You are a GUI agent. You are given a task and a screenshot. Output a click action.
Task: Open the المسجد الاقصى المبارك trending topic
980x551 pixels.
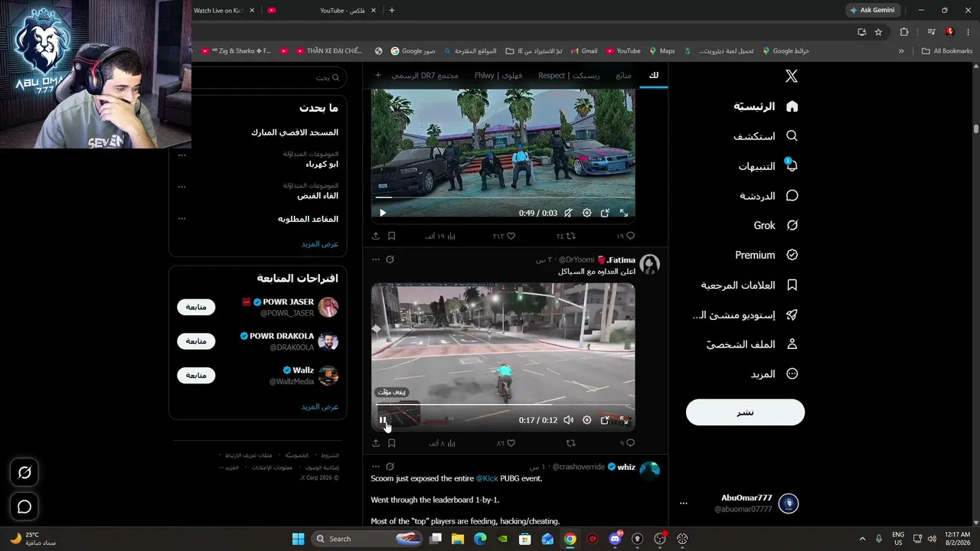click(x=295, y=132)
